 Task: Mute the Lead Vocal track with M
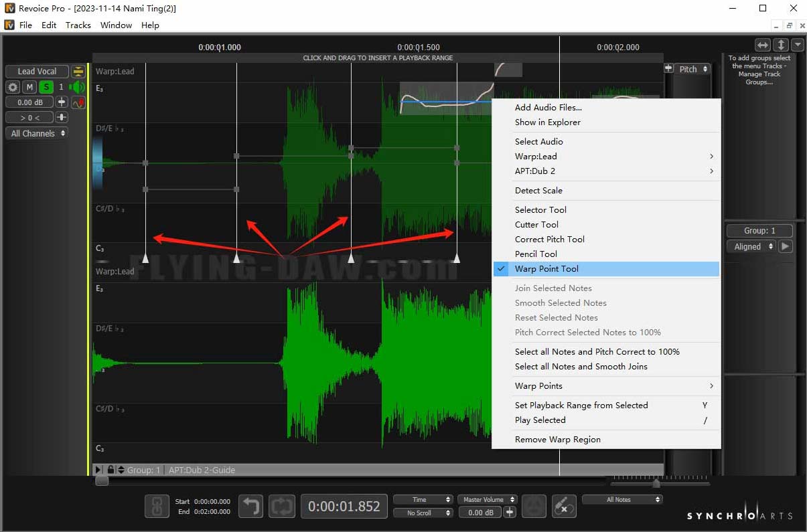point(29,87)
